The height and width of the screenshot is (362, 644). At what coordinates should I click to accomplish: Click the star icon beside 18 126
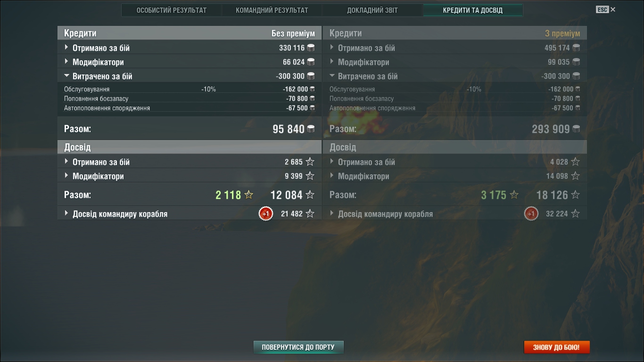click(x=575, y=195)
